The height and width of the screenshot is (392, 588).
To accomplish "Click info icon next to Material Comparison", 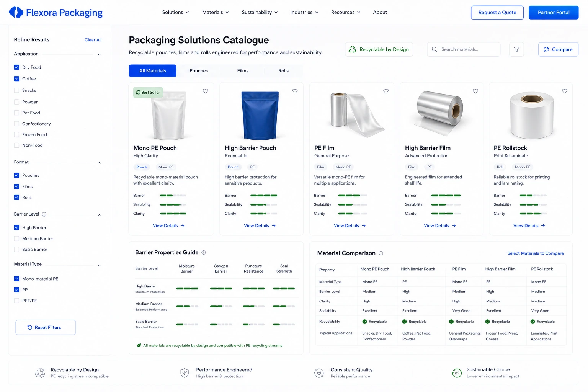I will pyautogui.click(x=381, y=253).
